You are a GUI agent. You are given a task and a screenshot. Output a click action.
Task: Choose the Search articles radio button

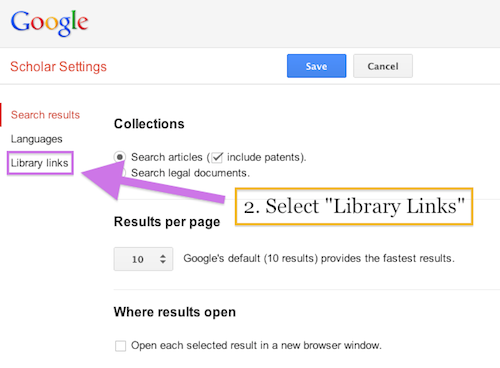[120, 157]
